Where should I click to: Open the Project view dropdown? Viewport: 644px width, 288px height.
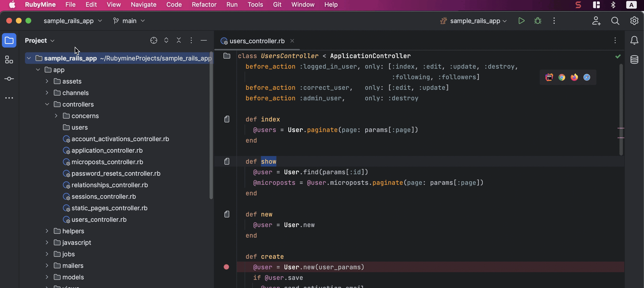pos(39,41)
